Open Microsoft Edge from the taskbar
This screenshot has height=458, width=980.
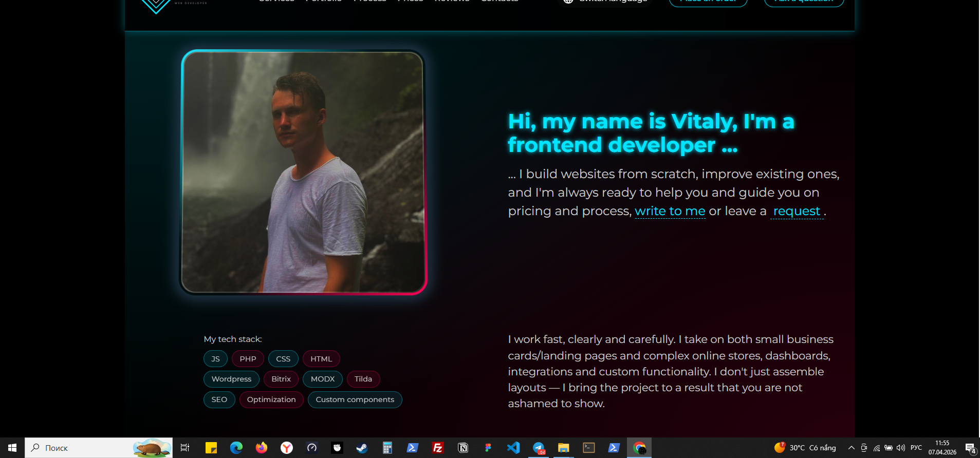236,448
